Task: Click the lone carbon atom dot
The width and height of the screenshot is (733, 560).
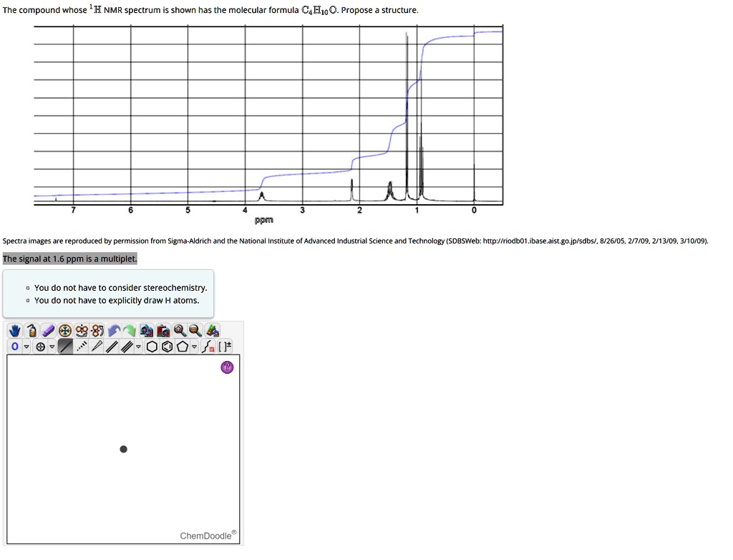Action: pyautogui.click(x=123, y=449)
